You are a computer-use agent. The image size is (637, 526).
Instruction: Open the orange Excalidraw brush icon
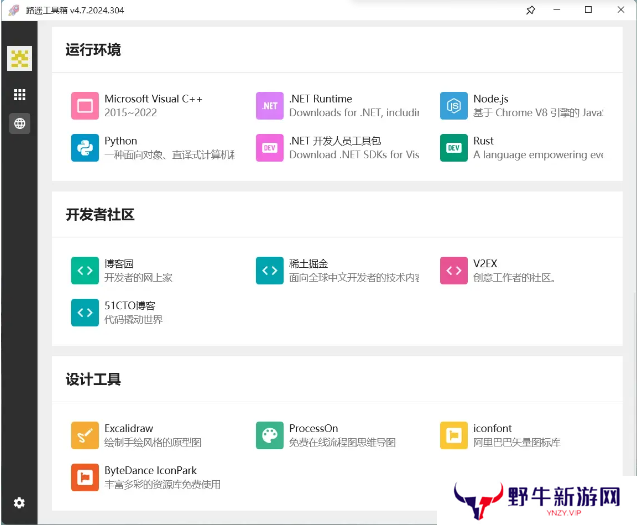click(85, 435)
